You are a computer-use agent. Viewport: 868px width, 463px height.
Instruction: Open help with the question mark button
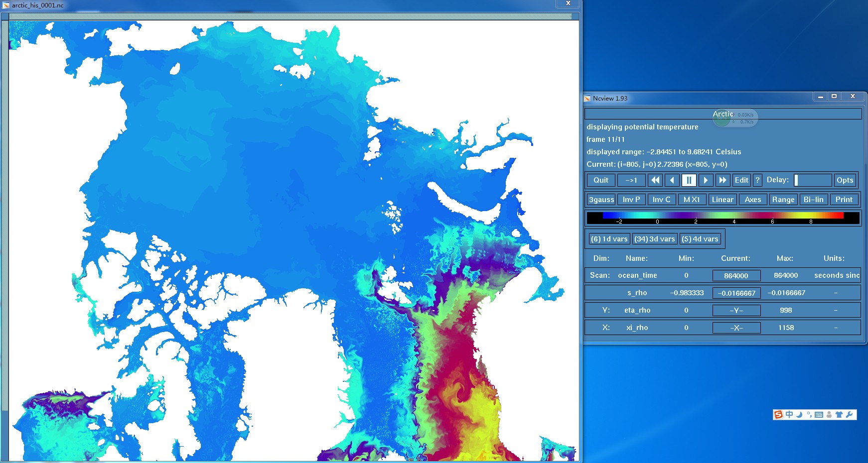tap(757, 180)
